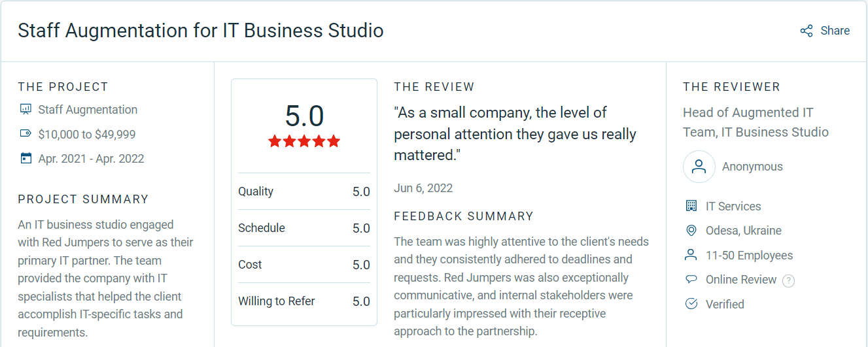Open the Online Review help question mark
Screen dimensions: 868x347
[789, 280]
